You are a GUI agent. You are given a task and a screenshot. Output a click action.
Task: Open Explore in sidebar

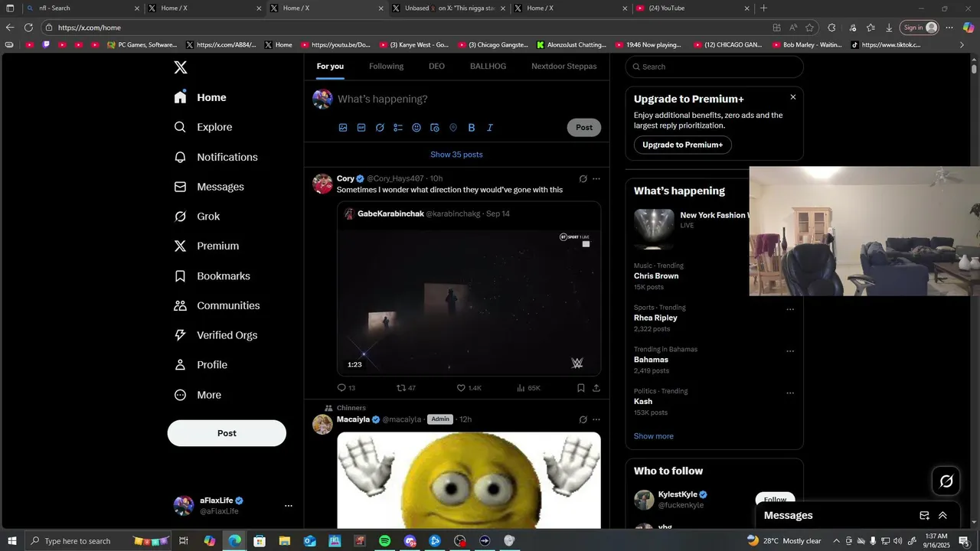(203, 127)
